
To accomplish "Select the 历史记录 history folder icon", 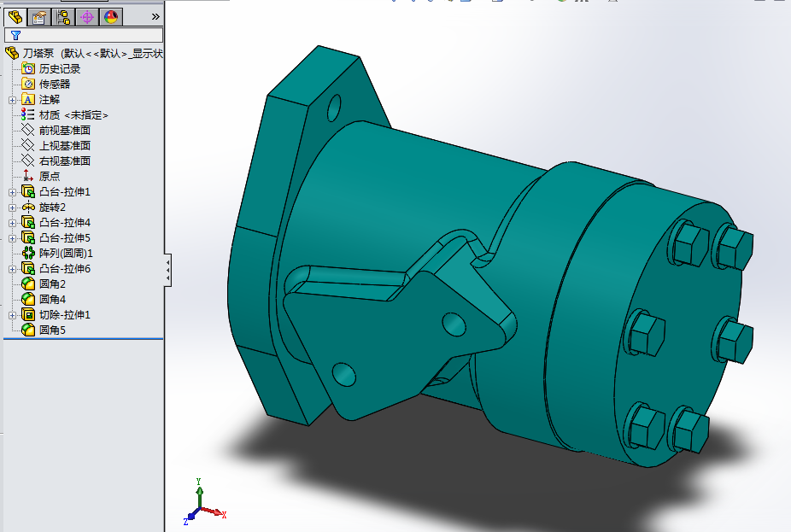I will (x=28, y=68).
